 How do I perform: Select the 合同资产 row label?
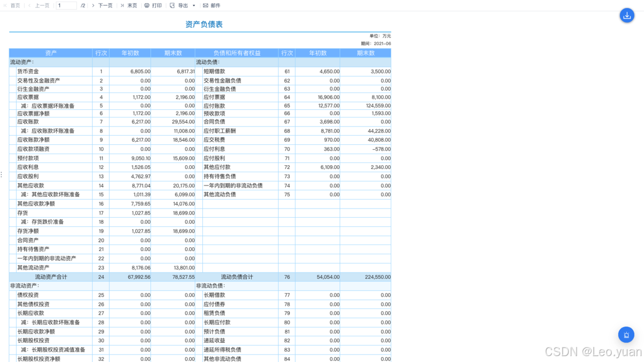28,240
